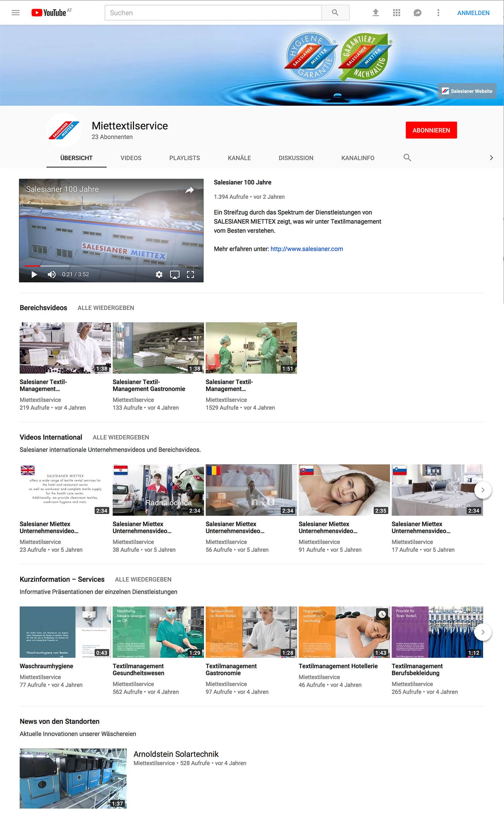The width and height of the screenshot is (504, 819).
Task: Open the 2:35 Slovak flag video thumbnail
Action: (x=344, y=490)
